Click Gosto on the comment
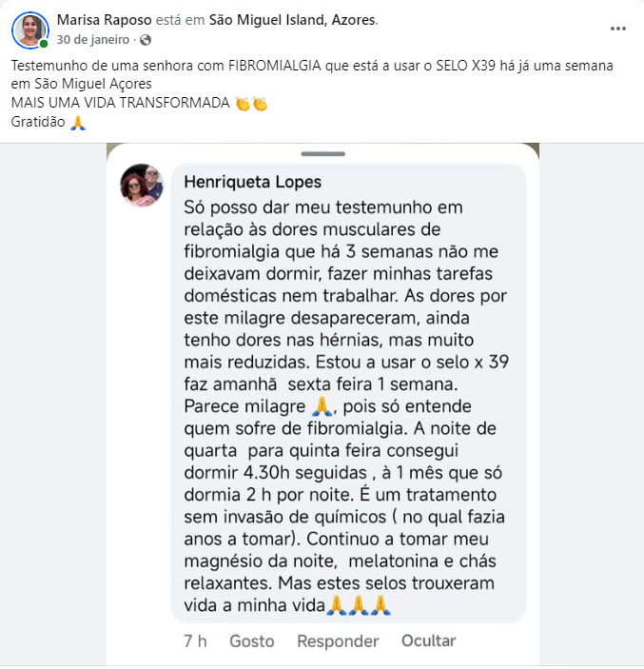This screenshot has width=644, height=669. 252,641
